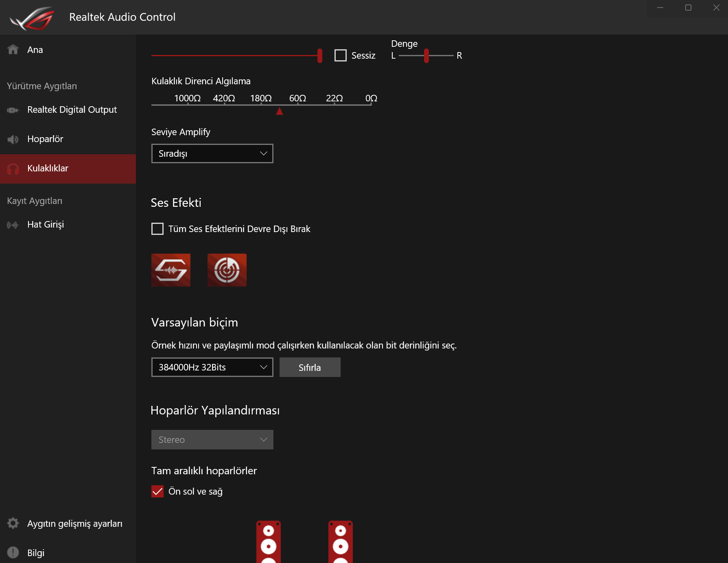Click the speaker icon beside Hoparlör
Viewport: 728px width, 563px height.
[x=13, y=139]
